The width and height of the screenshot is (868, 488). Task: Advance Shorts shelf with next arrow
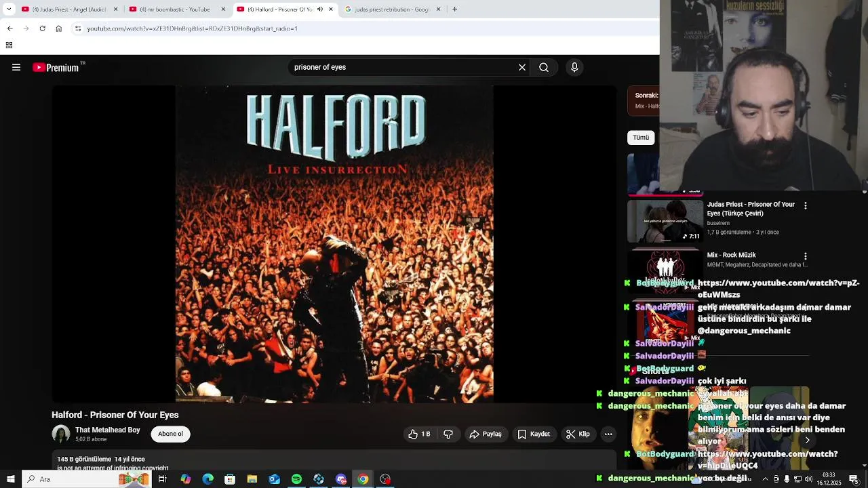click(807, 441)
